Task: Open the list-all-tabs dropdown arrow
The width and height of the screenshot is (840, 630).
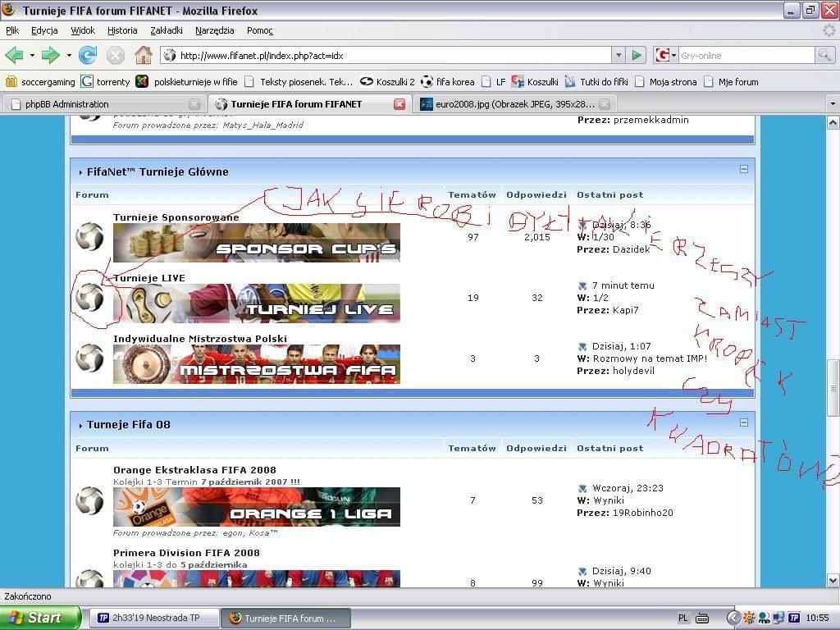Action: point(833,103)
